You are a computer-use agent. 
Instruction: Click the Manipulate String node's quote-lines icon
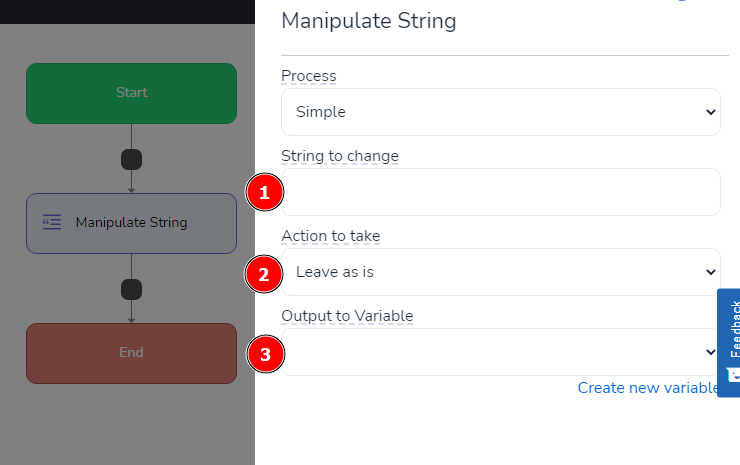tap(52, 222)
